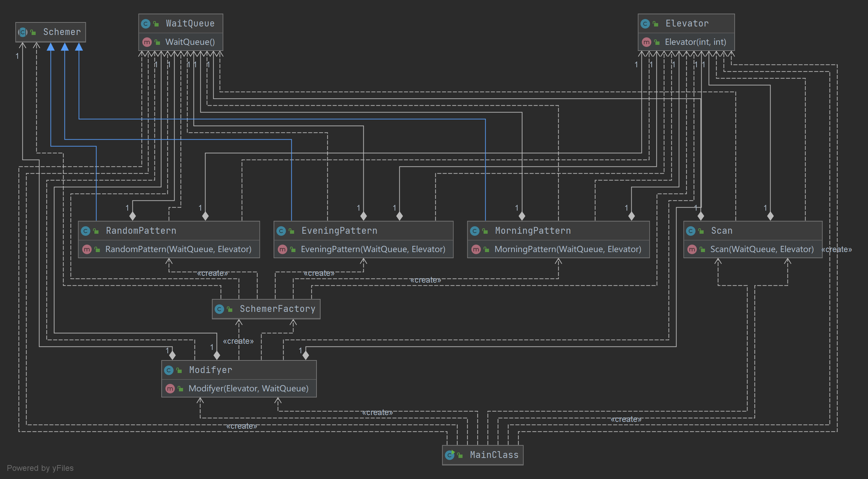Click the method icon beside WaitQueue()
This screenshot has width=868, height=479.
coord(147,42)
